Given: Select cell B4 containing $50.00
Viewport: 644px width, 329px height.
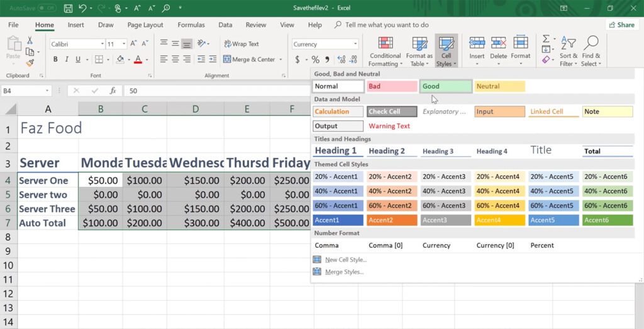Looking at the screenshot, I should (100, 180).
